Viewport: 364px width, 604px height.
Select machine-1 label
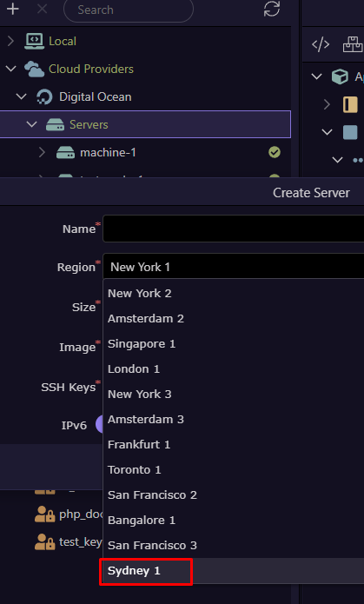point(108,153)
